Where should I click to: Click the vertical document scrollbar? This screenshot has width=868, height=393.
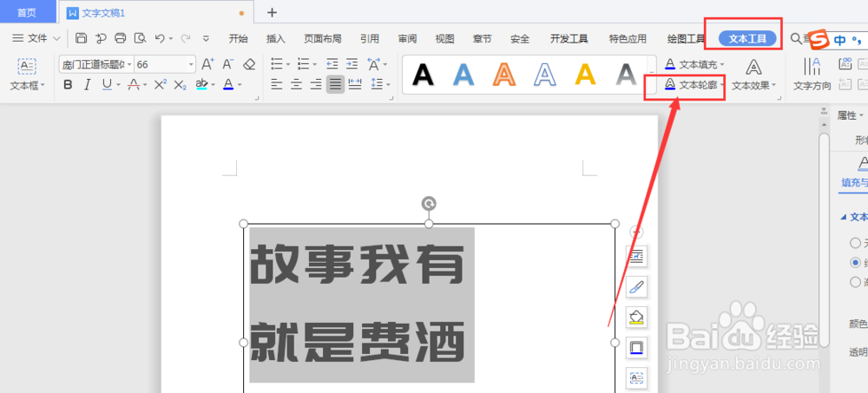(x=824, y=239)
